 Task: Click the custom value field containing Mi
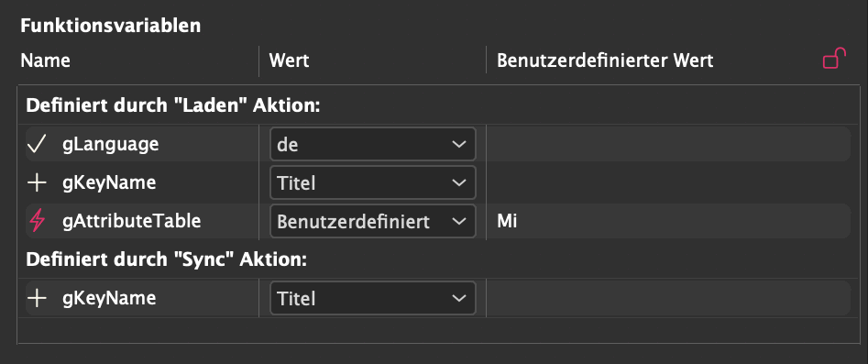[668, 222]
